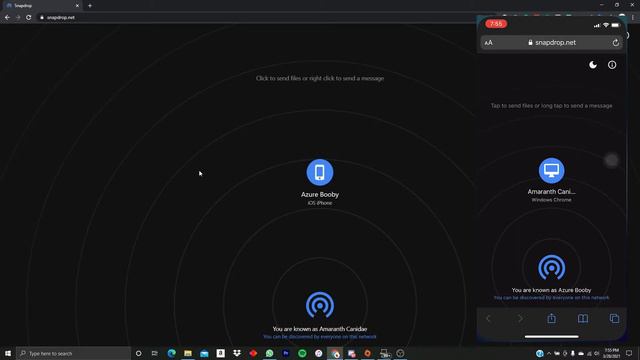This screenshot has height=360, width=640.
Task: Tap the Safari share icon in phone toolbar
Action: (551, 318)
